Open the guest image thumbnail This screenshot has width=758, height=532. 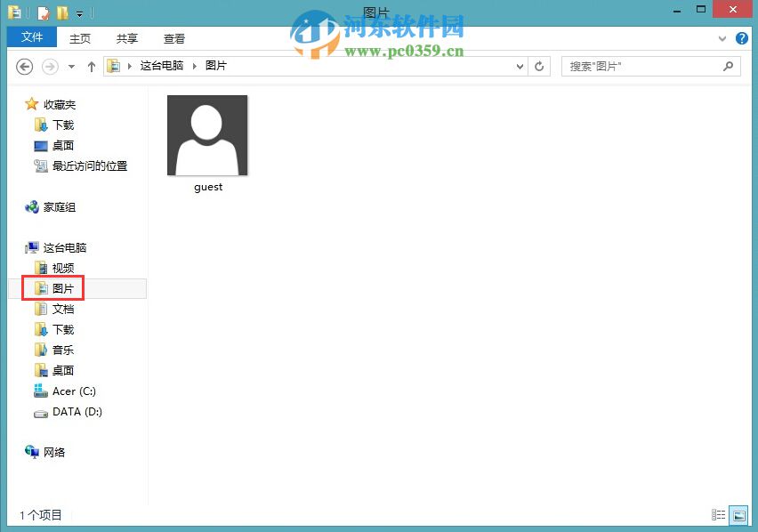[207, 135]
